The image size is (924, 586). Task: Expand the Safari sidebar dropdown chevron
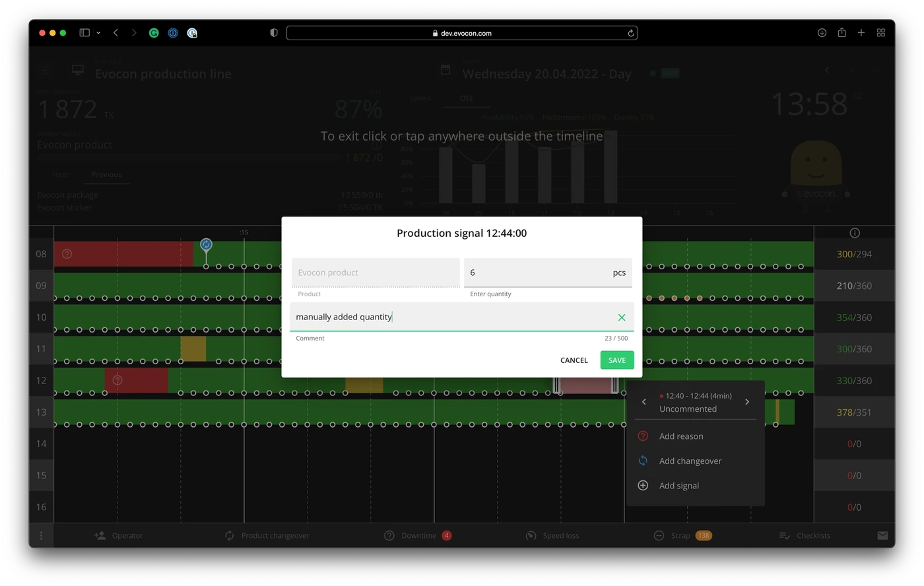coord(98,33)
